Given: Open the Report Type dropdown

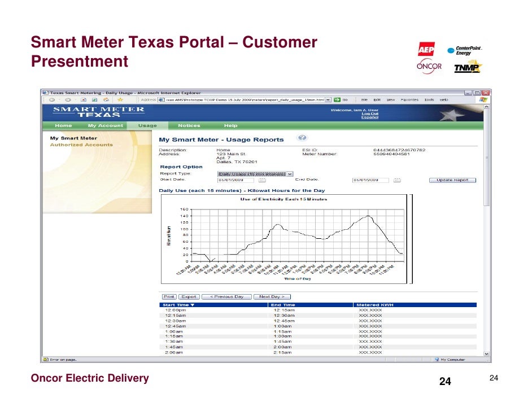Looking at the screenshot, I should 290,174.
